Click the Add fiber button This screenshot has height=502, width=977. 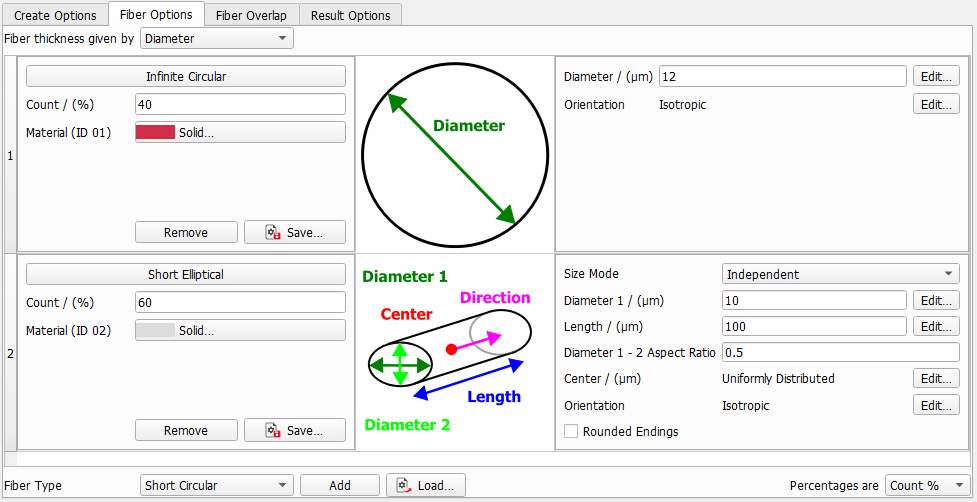click(x=340, y=485)
